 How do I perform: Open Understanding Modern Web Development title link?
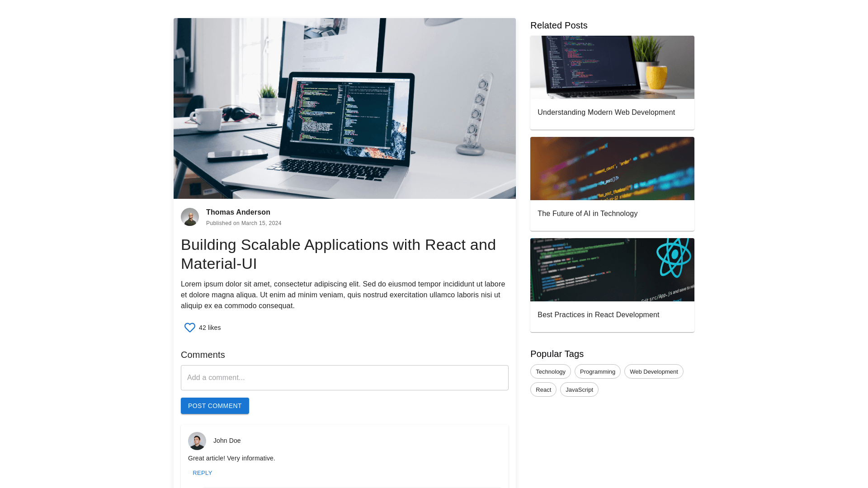pos(606,113)
